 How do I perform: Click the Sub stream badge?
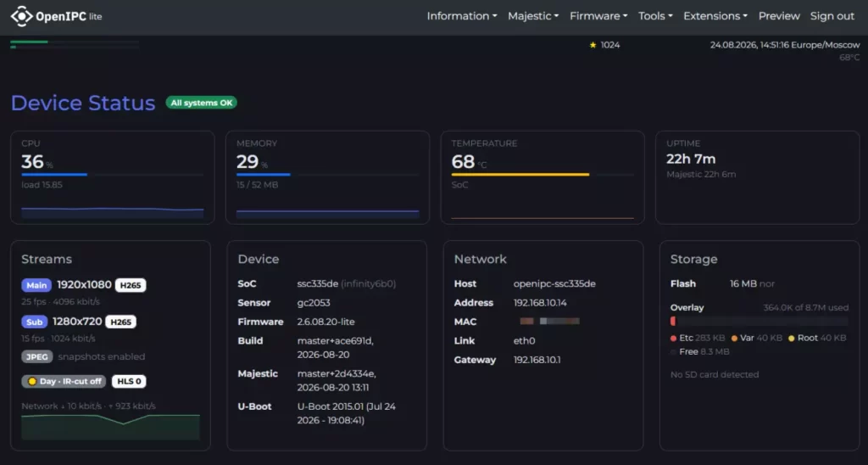pos(34,322)
